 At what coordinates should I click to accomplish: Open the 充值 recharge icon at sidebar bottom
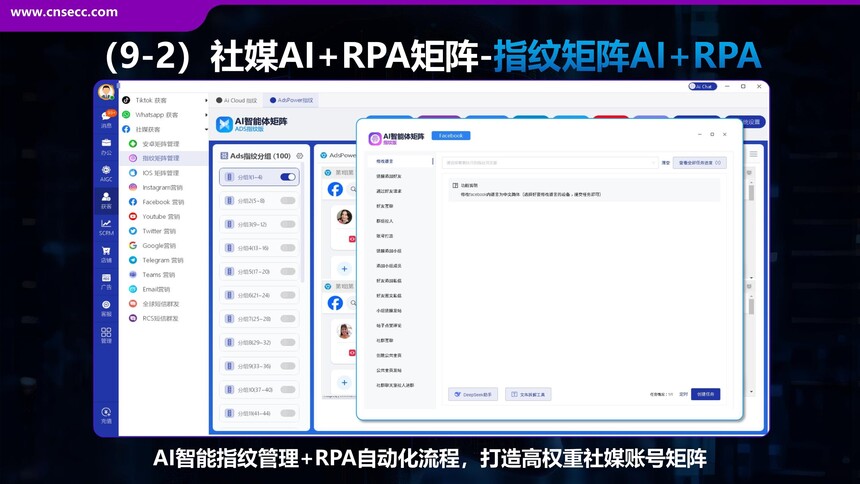(106, 415)
